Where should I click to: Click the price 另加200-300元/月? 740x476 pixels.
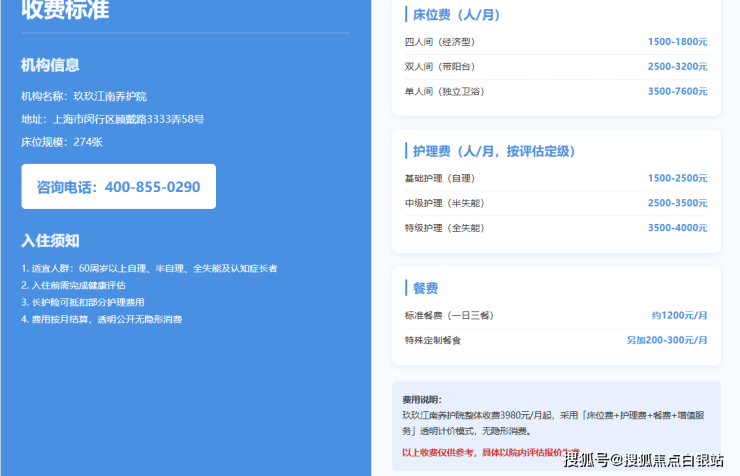[667, 340]
